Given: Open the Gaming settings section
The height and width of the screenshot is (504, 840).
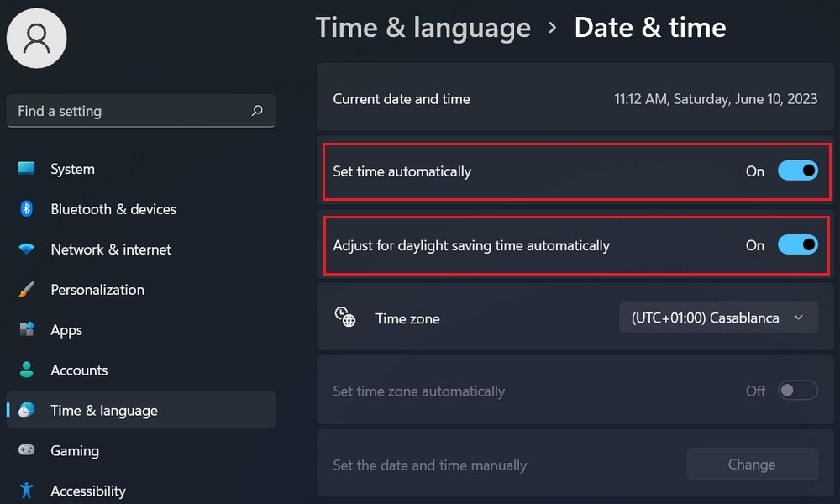Looking at the screenshot, I should coord(75,451).
